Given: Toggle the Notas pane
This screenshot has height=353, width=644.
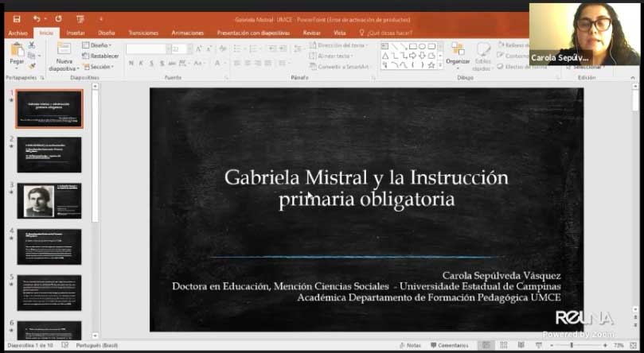Looking at the screenshot, I should click(x=412, y=345).
